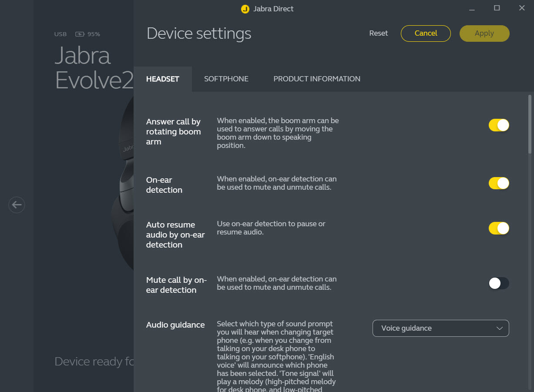The image size is (534, 392).
Task: Click the Jabra Direct window title
Action: 273,9
